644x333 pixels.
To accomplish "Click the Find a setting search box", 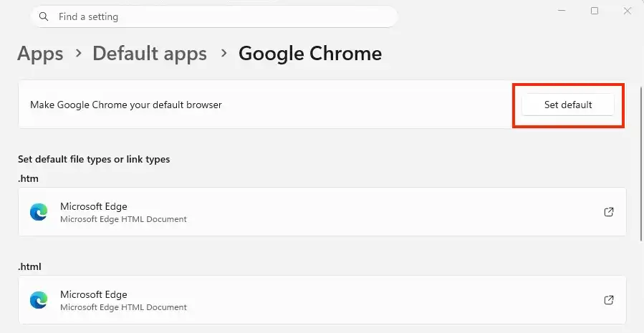I will click(214, 17).
